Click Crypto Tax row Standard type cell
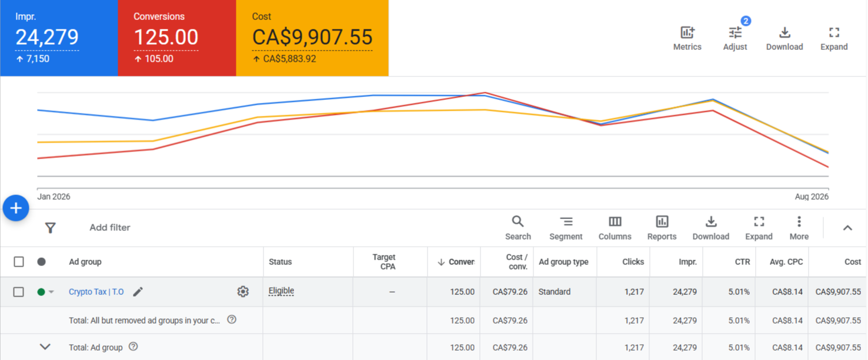 click(555, 292)
